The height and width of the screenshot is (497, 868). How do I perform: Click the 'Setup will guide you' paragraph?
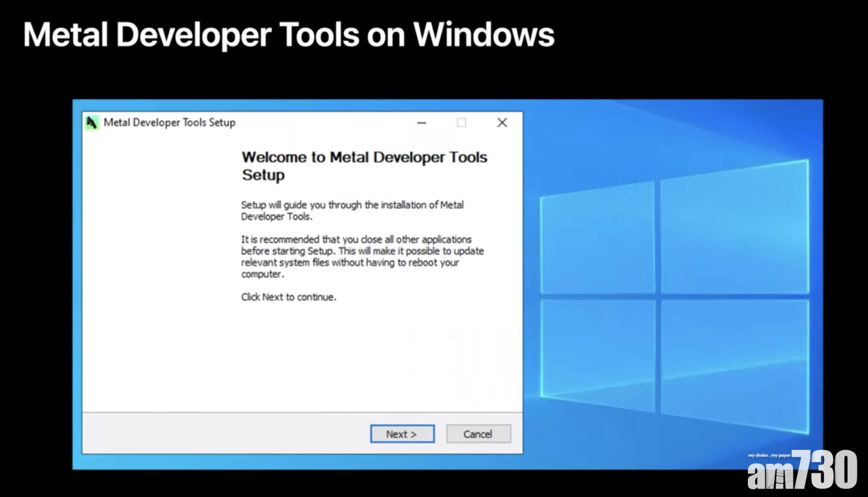click(352, 210)
